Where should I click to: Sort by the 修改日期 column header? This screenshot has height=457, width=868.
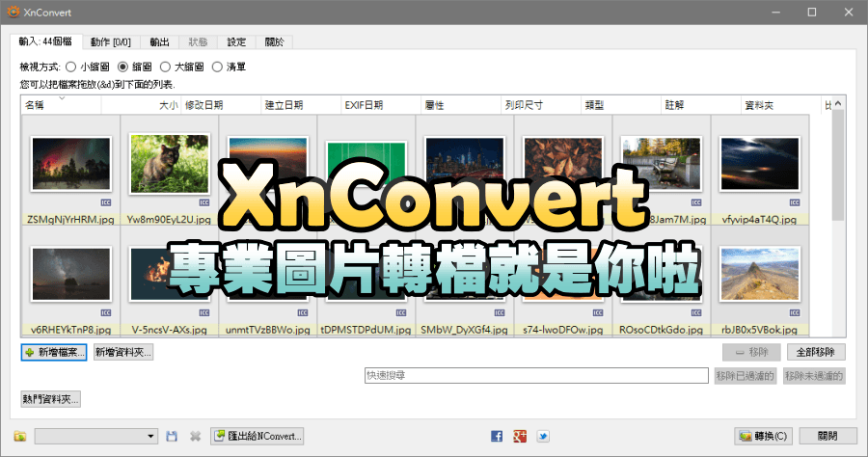coord(220,105)
